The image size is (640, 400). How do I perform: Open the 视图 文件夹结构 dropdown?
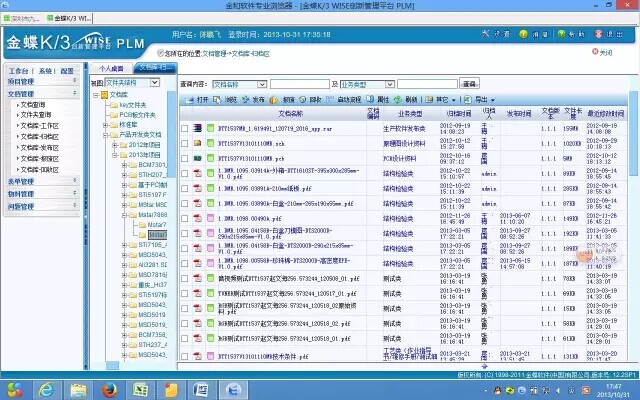[x=154, y=82]
